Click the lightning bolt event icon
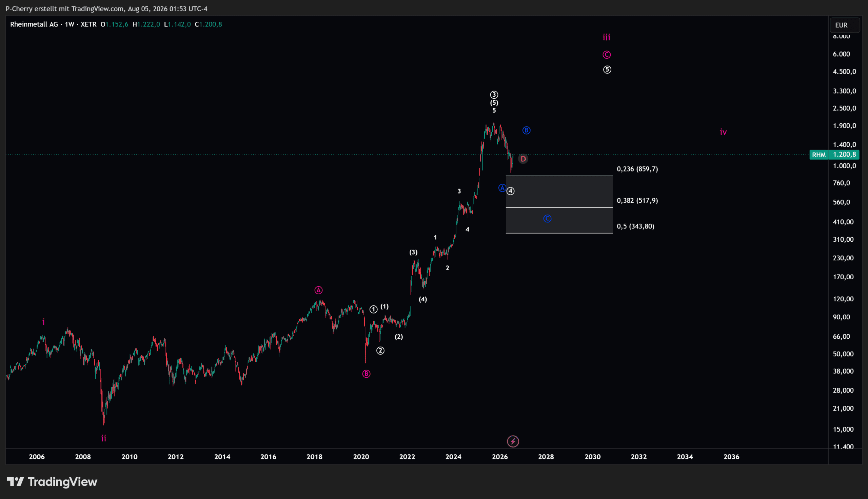The width and height of the screenshot is (868, 499). pyautogui.click(x=513, y=441)
